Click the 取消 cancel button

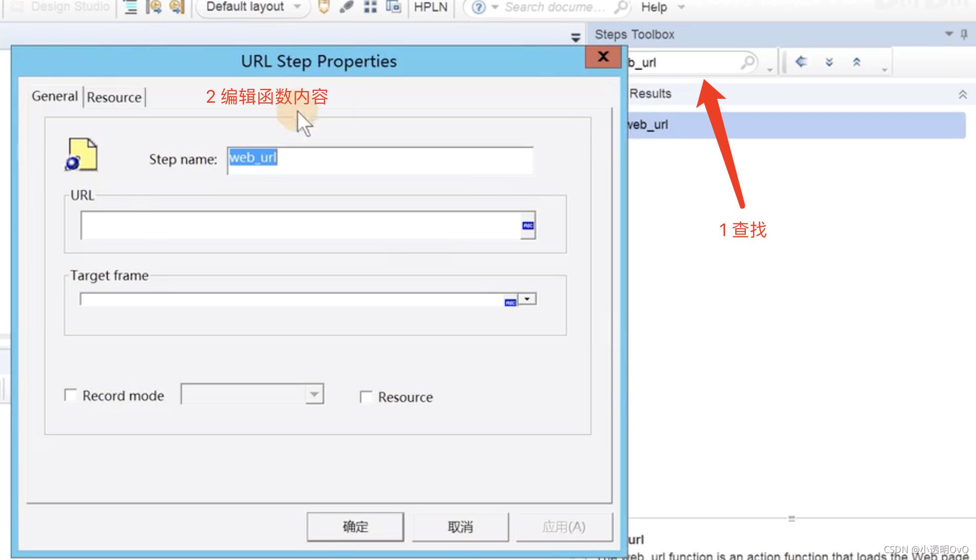click(461, 526)
